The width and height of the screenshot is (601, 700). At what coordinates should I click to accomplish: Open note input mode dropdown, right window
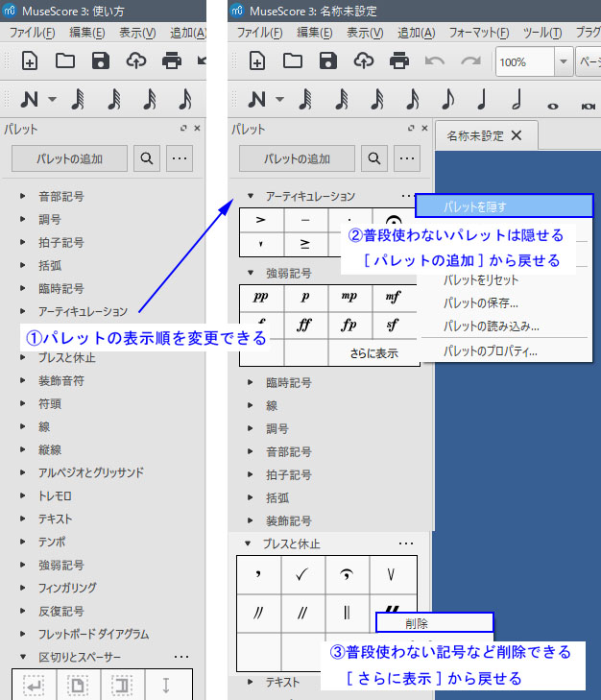click(x=280, y=99)
